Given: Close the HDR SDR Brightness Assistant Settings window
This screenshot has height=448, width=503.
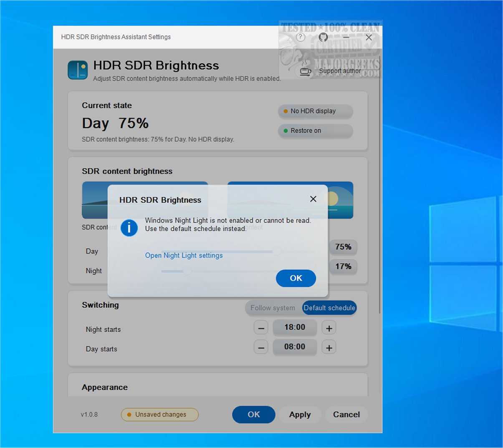Looking at the screenshot, I should [369, 37].
